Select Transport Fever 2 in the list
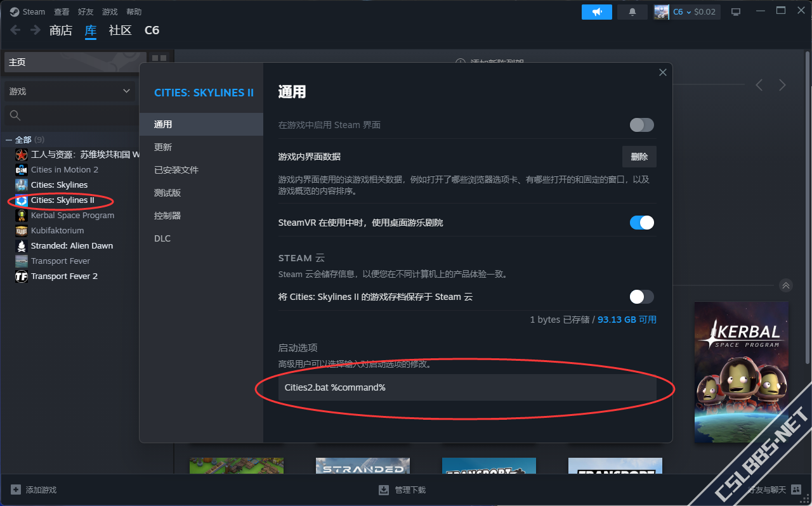The width and height of the screenshot is (812, 506). [x=64, y=276]
